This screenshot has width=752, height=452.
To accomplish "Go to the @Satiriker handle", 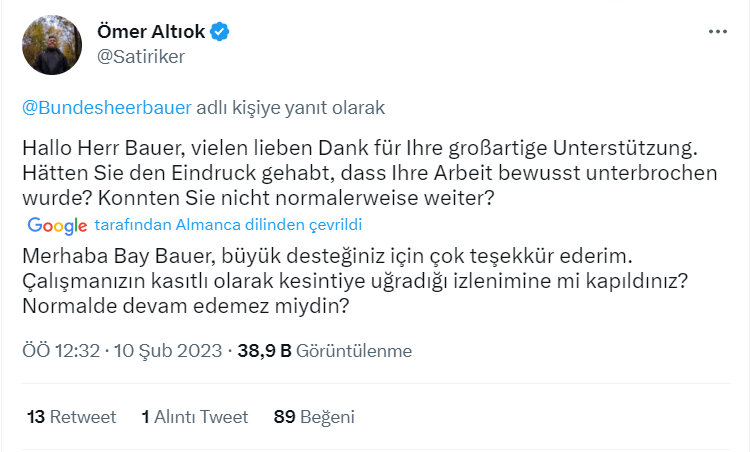I will click(x=140, y=56).
